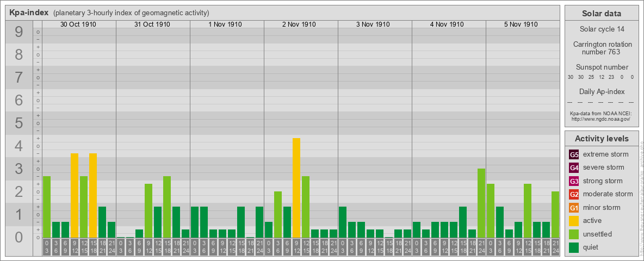644x261 pixels.
Task: Click the light green 12-15 bar on 5 Nov 1910
Action: 528,210
